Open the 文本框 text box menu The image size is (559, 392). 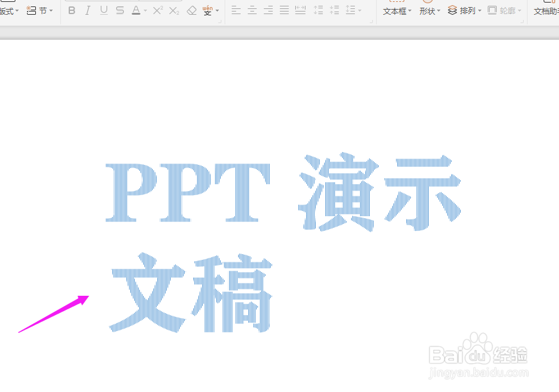point(395,10)
